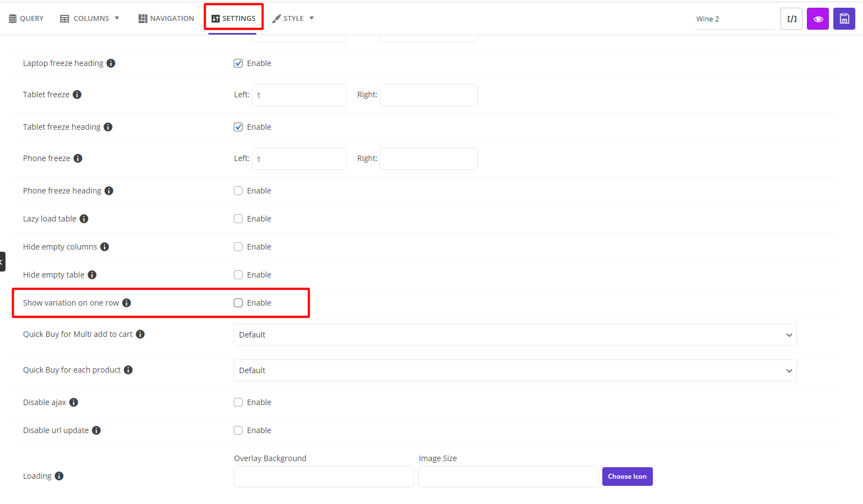Click the Columns table grid icon

tap(64, 19)
